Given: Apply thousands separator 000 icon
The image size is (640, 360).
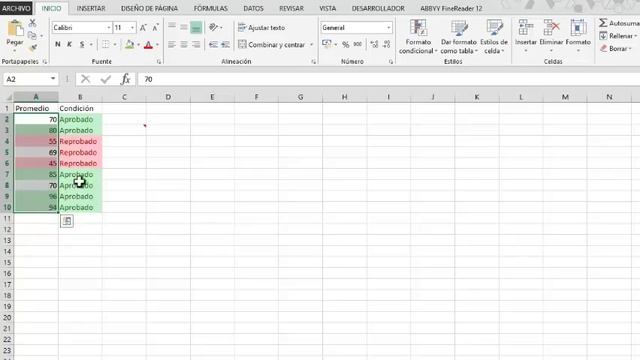Looking at the screenshot, I should click(358, 44).
